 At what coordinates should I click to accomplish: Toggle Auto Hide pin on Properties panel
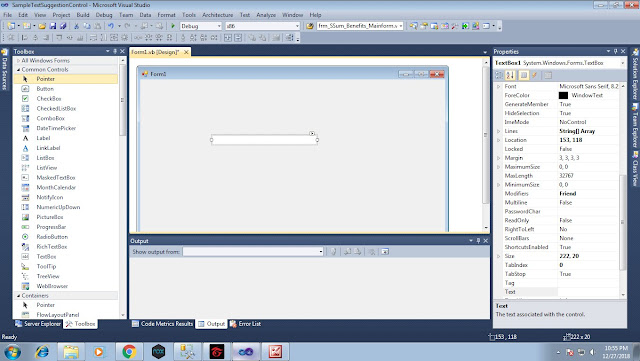[616, 51]
